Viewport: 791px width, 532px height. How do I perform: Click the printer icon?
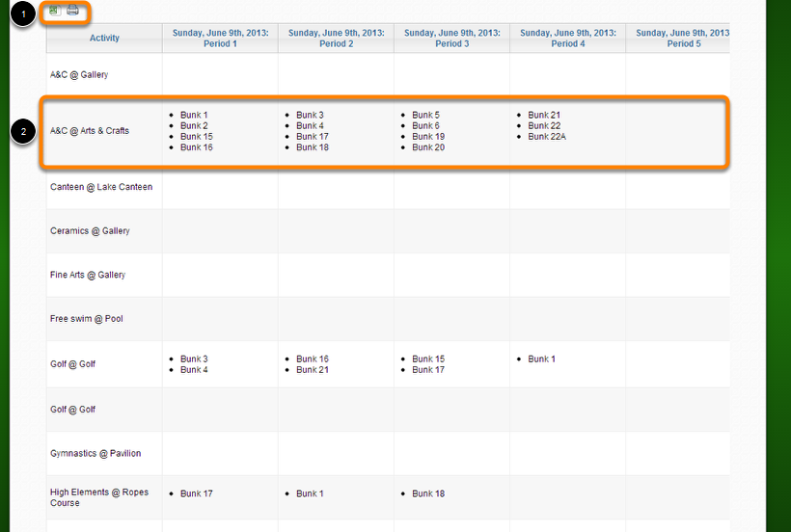click(x=72, y=11)
